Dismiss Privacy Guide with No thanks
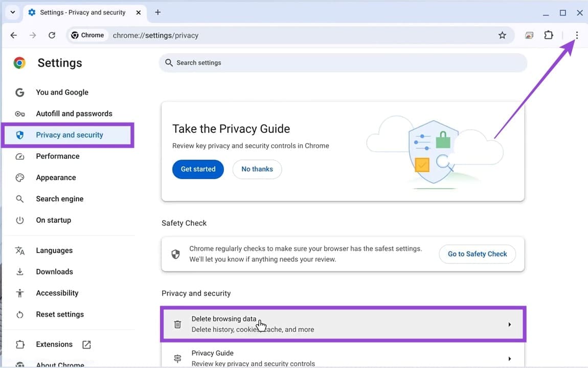Screen dimensions: 588x368 click(257, 169)
